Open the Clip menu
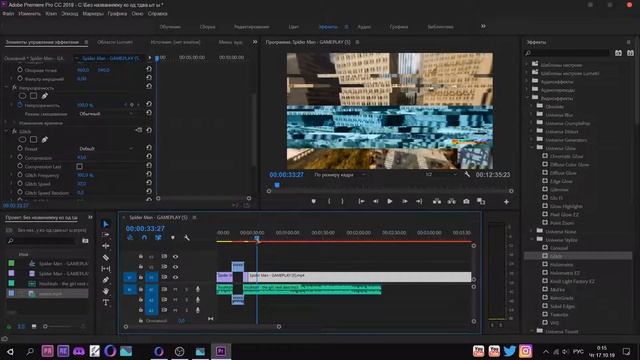Viewport: 640px width, 360px height. [51, 13]
